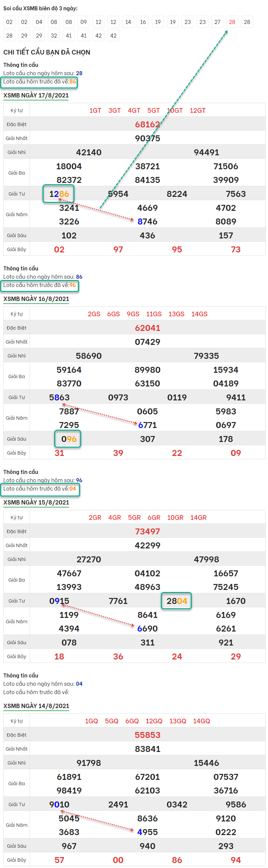Click the boxed 'Loto cầu hôm trước đã về:86' text
The width and height of the screenshot is (268, 868).
39,81
